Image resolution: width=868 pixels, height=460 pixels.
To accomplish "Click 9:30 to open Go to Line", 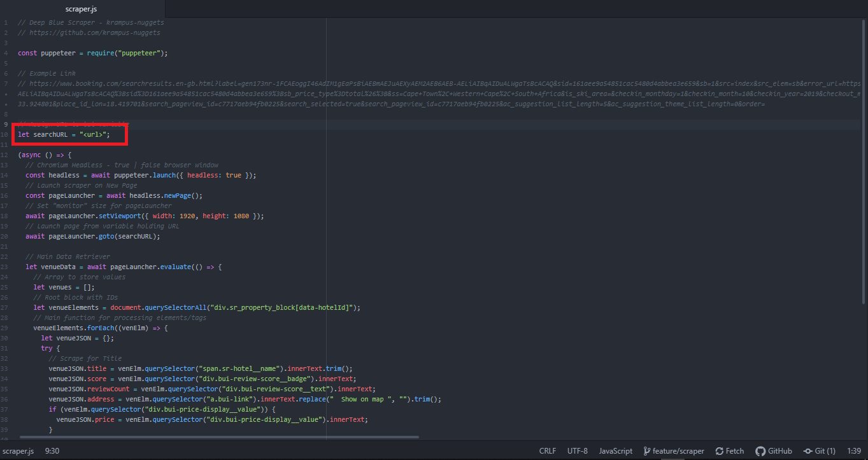I will coord(51,451).
